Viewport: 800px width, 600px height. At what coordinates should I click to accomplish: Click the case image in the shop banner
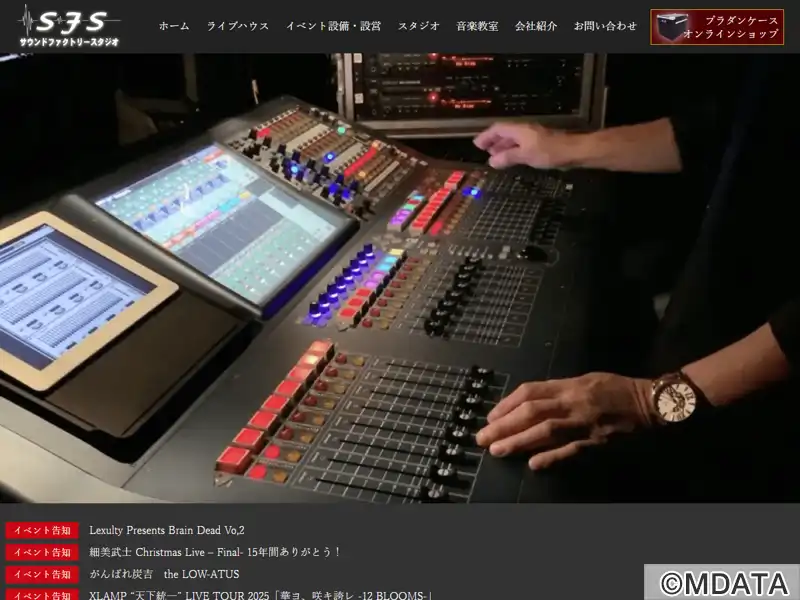[x=673, y=27]
